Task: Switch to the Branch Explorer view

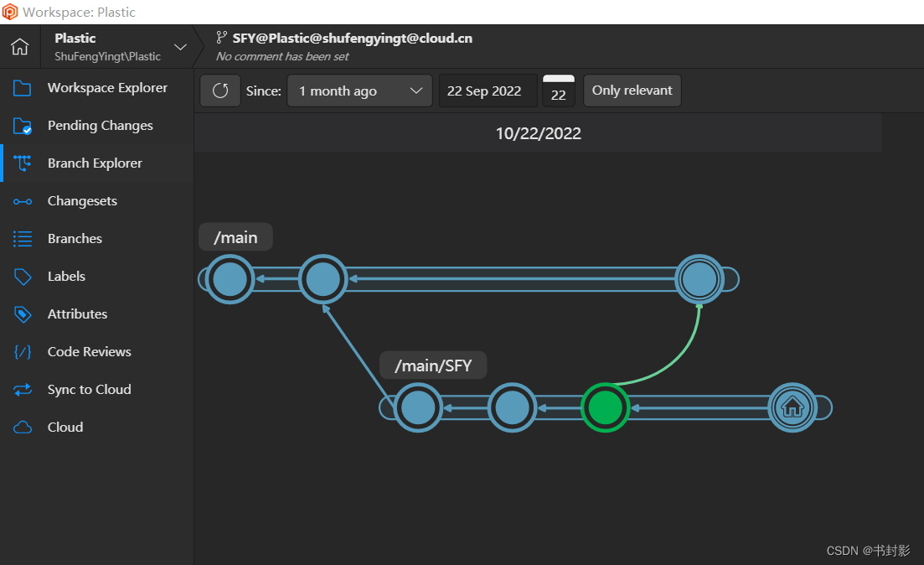Action: 95,163
